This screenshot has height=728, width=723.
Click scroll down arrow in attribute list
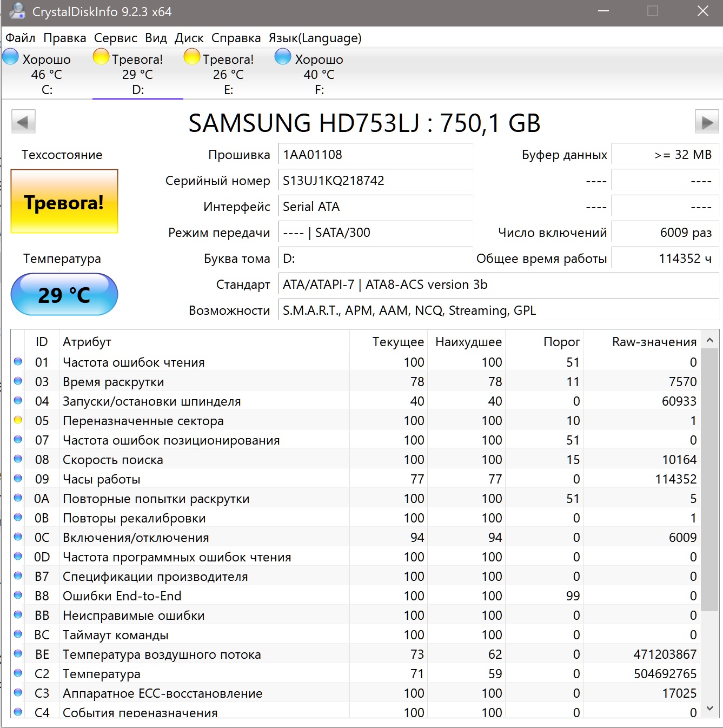coord(710,708)
